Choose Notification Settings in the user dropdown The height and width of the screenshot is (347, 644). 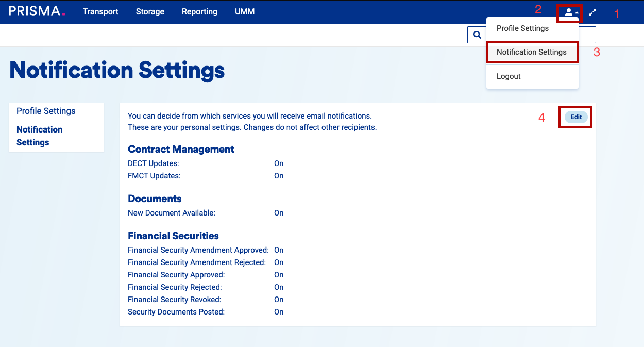coord(531,52)
